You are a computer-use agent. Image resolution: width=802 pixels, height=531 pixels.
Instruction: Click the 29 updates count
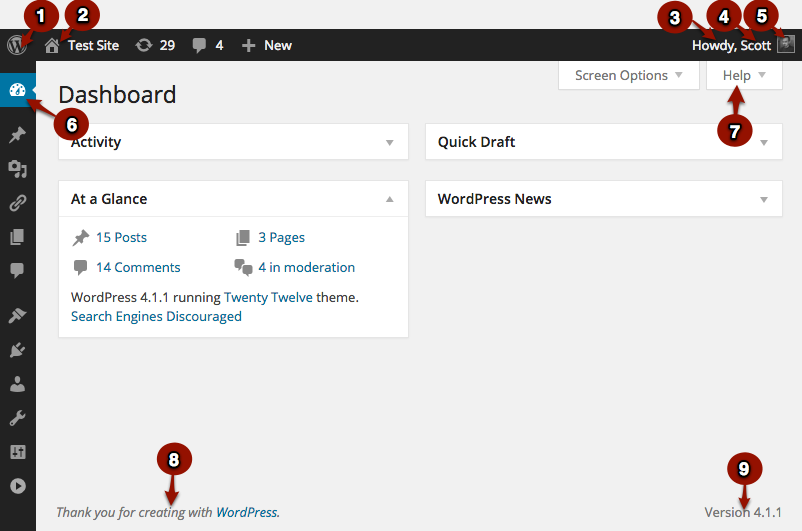click(167, 46)
